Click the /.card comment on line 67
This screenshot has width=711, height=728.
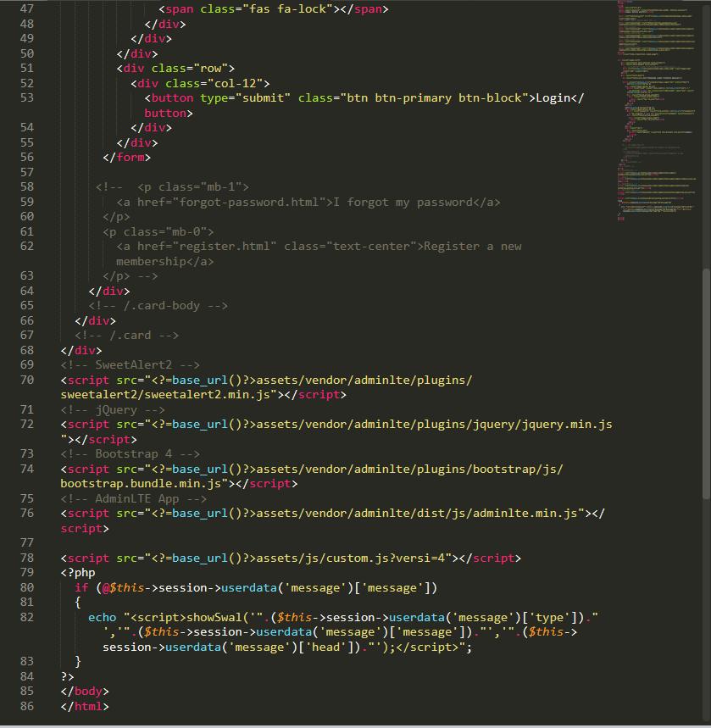coord(127,336)
